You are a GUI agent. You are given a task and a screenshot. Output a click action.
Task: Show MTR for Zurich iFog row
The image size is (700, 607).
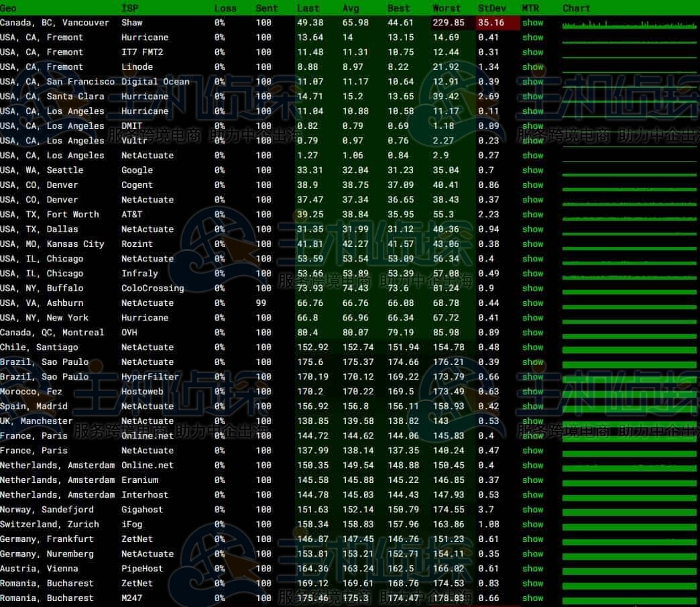532,525
